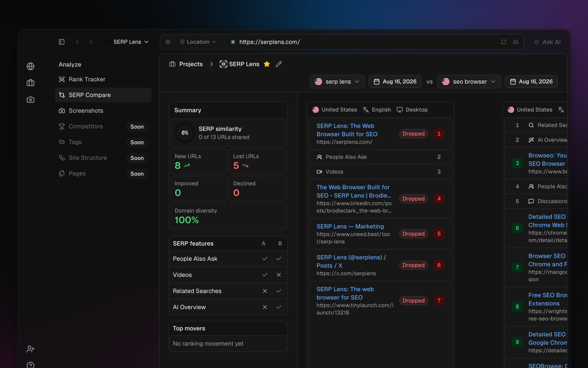This screenshot has height=368, width=588.
Task: Open the seo browser keyword dropdown
Action: coord(469,81)
